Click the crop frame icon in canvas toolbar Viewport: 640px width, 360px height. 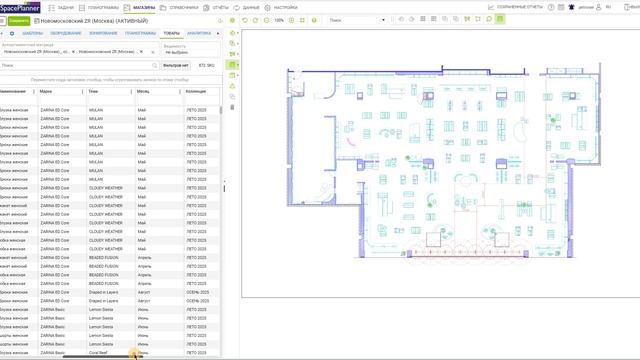[478, 19]
